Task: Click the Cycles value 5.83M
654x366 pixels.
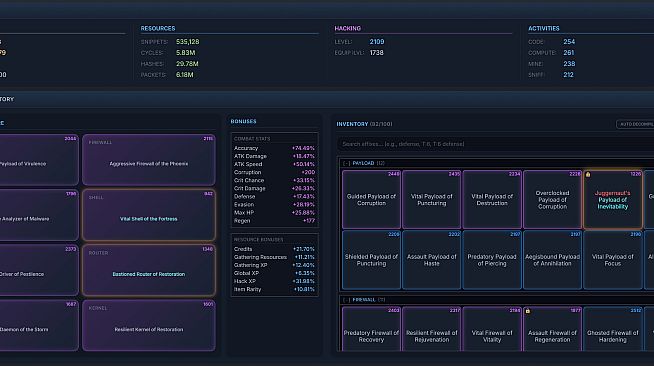Action: [186, 53]
